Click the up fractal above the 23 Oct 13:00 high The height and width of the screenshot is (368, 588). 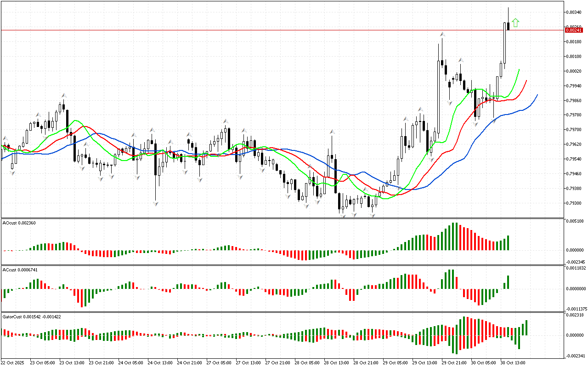pyautogui.click(x=64, y=96)
